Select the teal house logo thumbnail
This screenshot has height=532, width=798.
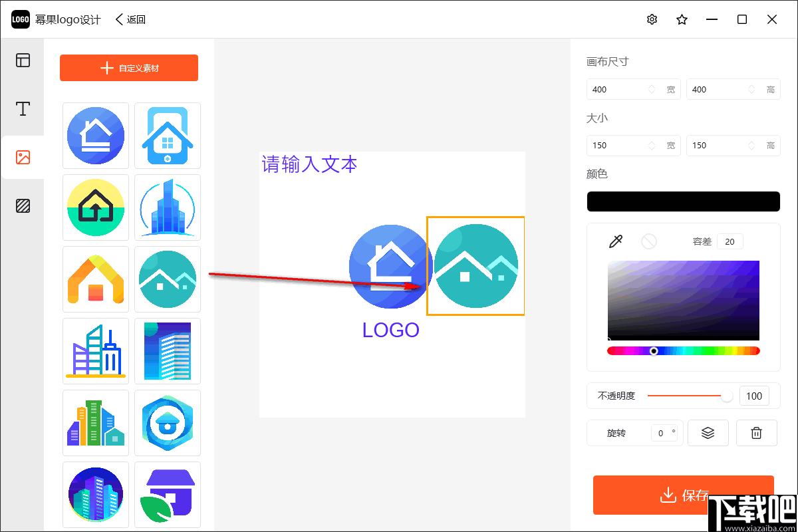[168, 279]
